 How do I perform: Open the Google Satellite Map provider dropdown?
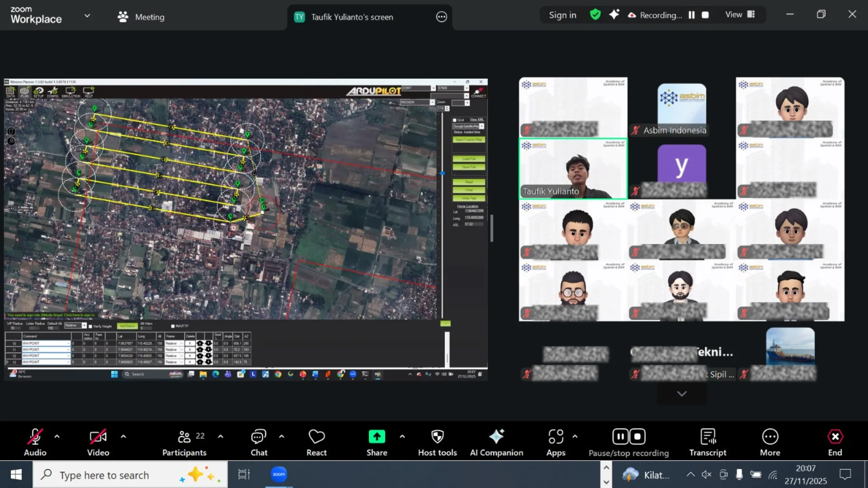[x=481, y=126]
